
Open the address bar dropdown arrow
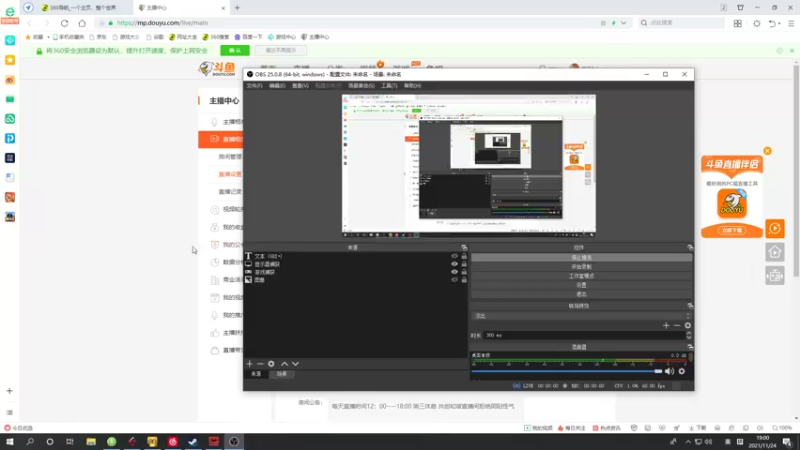click(623, 23)
